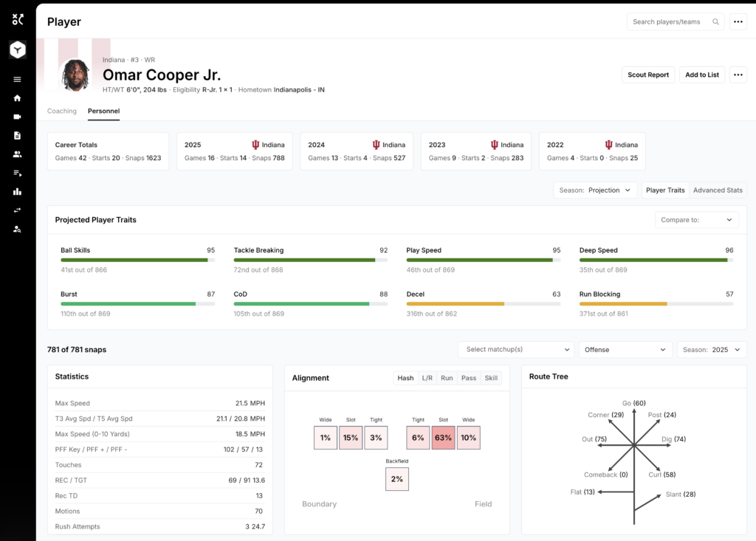Open the Scout Report

648,75
